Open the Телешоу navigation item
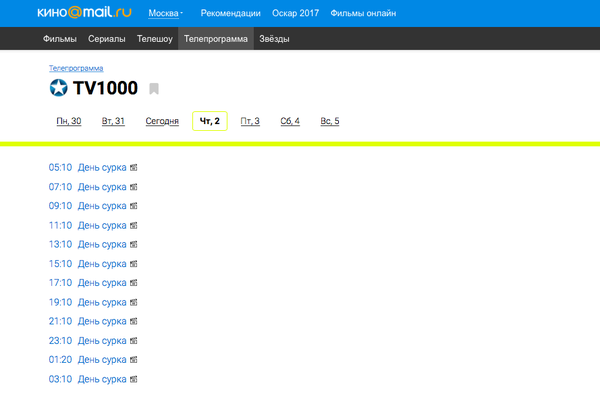 (x=155, y=39)
